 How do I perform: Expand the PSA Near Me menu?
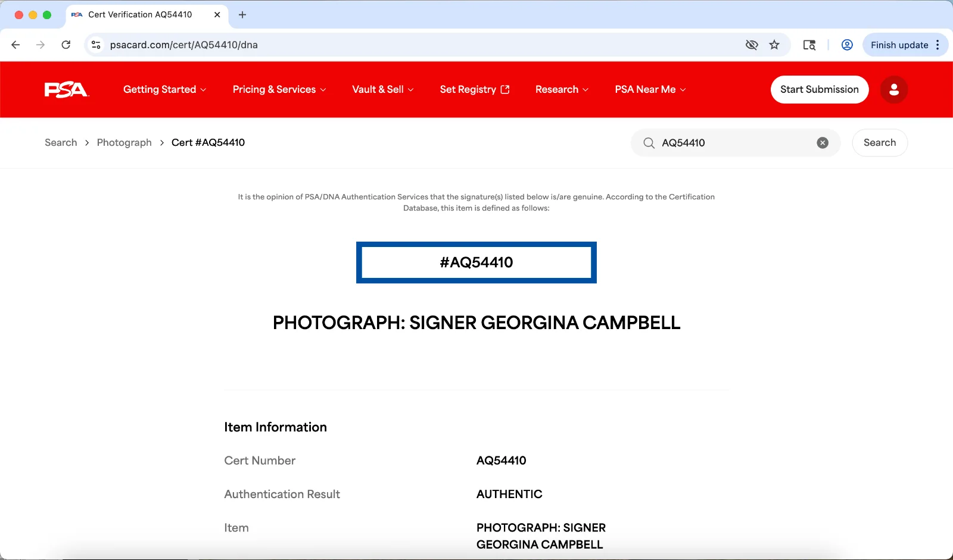(650, 89)
